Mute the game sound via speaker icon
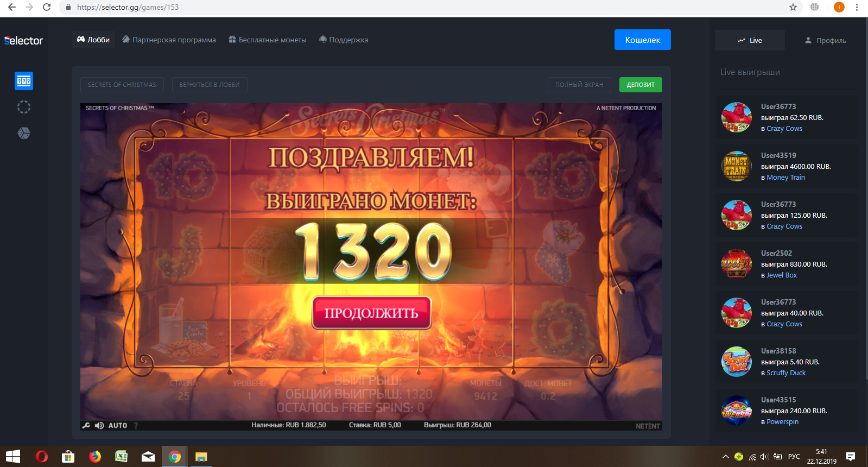The image size is (868, 467). pyautogui.click(x=99, y=426)
